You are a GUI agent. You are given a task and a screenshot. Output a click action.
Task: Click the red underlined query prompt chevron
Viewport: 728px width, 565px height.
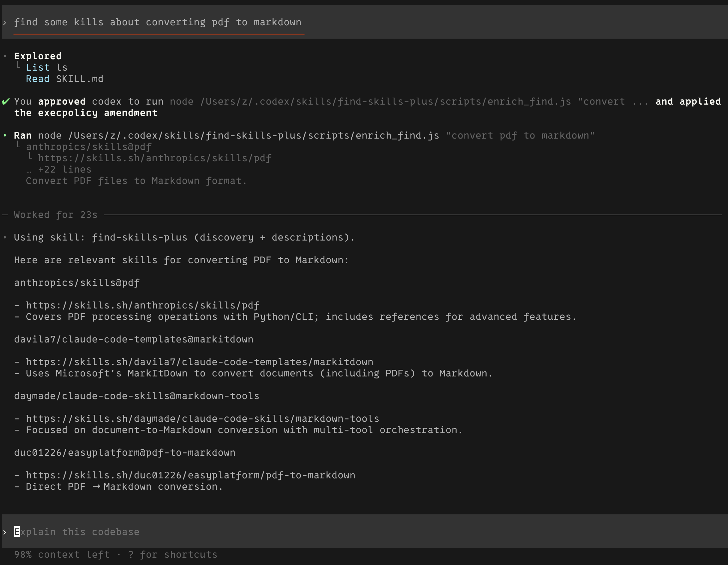[4, 23]
